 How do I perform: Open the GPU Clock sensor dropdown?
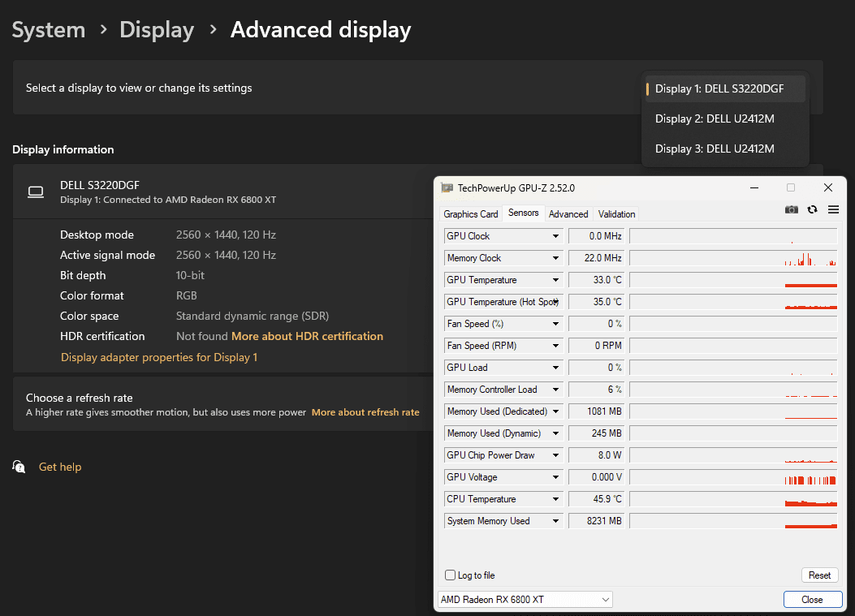[x=555, y=236]
